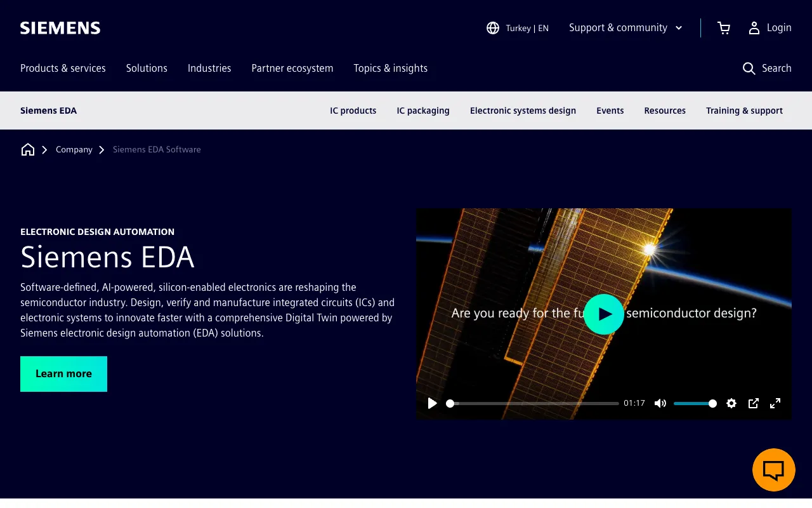Open the chat bubble in the corner

[x=773, y=469]
